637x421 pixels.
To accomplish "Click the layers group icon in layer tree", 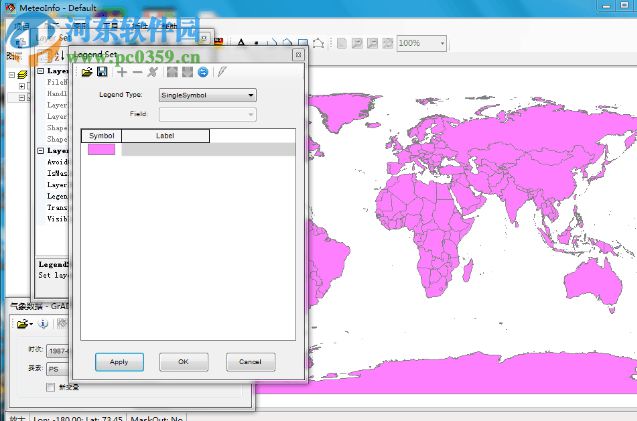I will (x=23, y=75).
